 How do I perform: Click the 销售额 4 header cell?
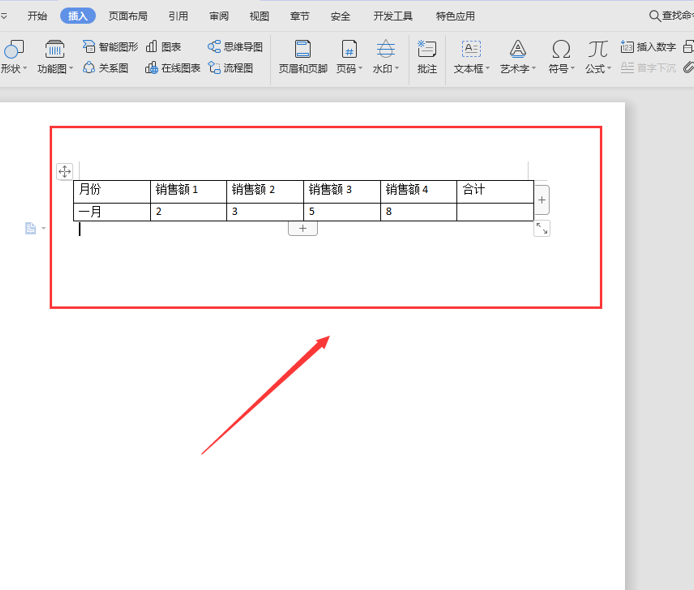pyautogui.click(x=419, y=192)
